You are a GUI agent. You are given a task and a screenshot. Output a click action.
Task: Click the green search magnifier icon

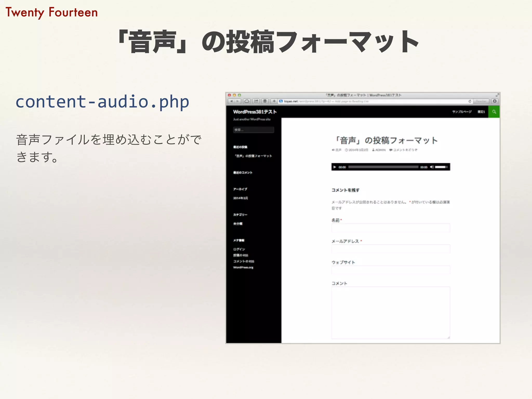pos(494,112)
